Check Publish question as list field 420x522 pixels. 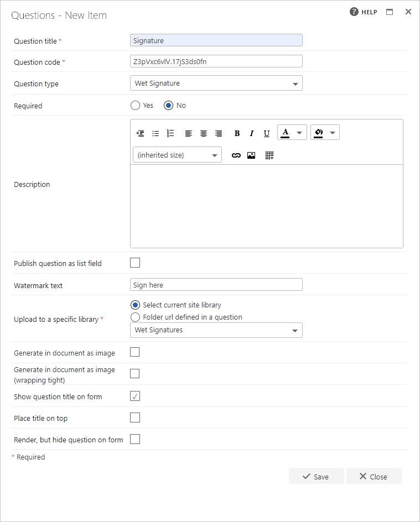(135, 263)
